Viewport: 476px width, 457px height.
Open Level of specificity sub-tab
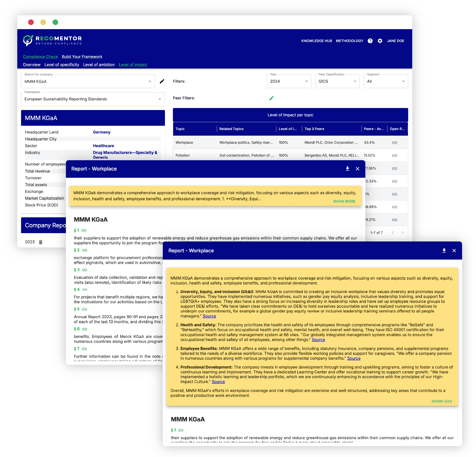[62, 65]
